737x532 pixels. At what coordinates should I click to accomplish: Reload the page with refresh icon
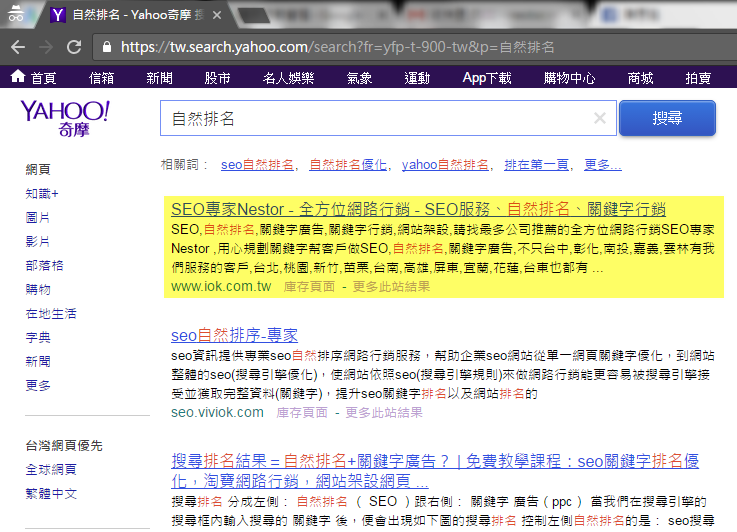74,47
